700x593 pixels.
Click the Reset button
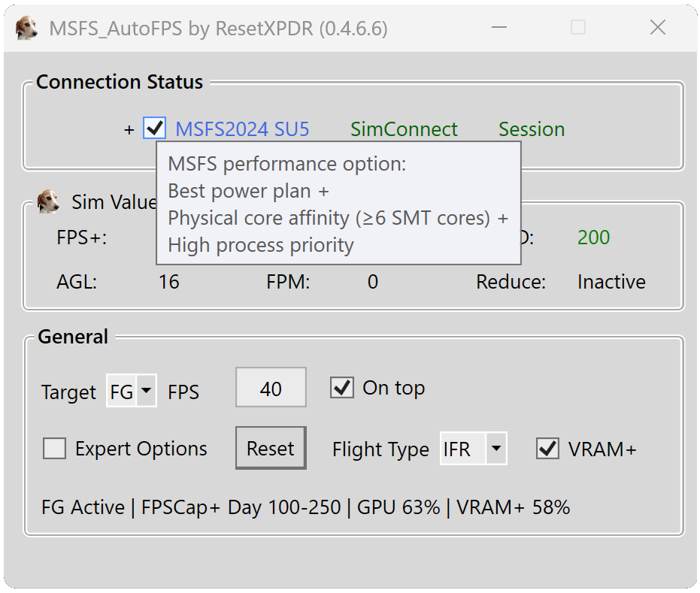pyautogui.click(x=271, y=448)
